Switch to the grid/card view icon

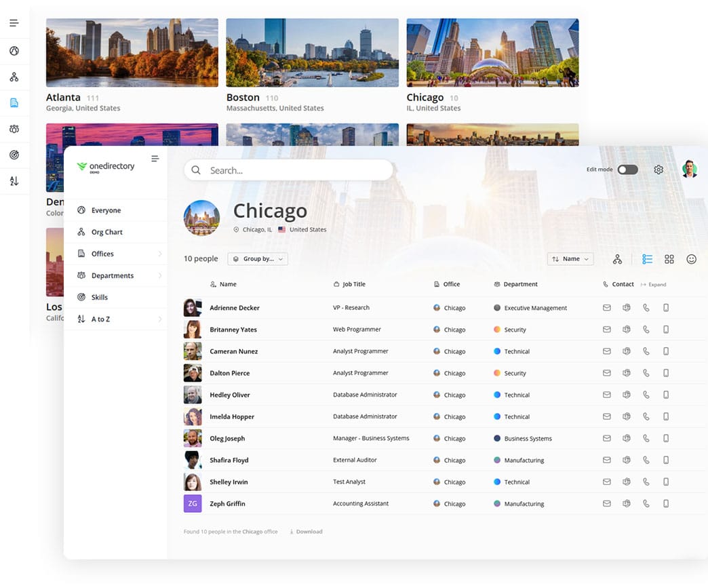pos(669,258)
